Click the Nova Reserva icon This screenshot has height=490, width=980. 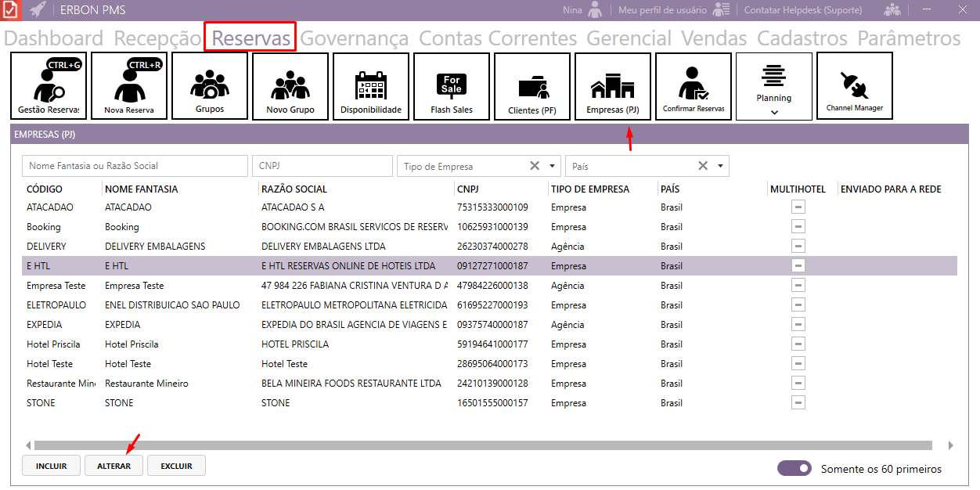pyautogui.click(x=129, y=86)
